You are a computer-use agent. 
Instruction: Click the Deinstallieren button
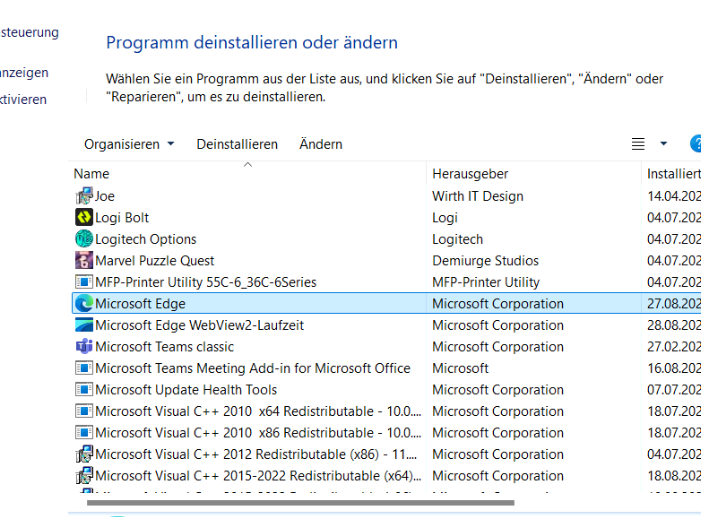pos(237,144)
